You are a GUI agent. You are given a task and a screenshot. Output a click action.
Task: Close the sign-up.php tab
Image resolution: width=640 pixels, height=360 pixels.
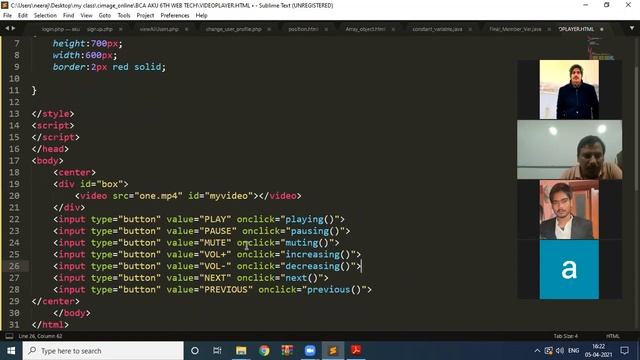click(120, 29)
